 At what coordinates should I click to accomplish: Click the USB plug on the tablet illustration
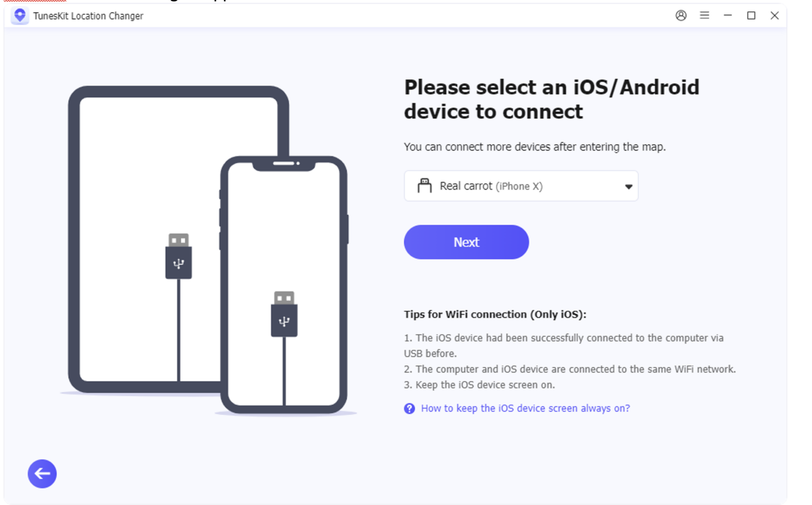tap(179, 257)
